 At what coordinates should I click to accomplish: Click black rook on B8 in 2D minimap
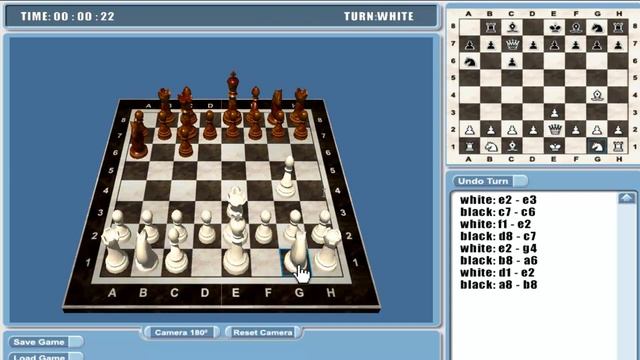(x=491, y=27)
